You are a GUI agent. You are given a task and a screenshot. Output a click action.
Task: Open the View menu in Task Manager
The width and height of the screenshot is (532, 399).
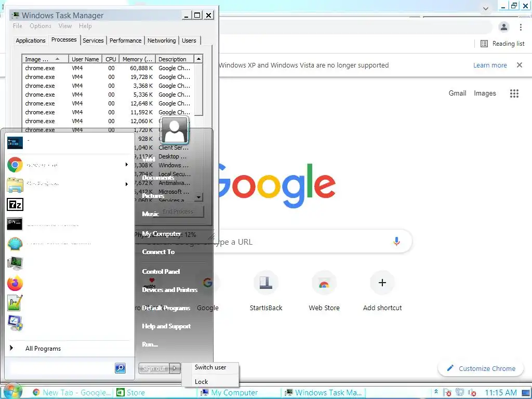coord(65,26)
